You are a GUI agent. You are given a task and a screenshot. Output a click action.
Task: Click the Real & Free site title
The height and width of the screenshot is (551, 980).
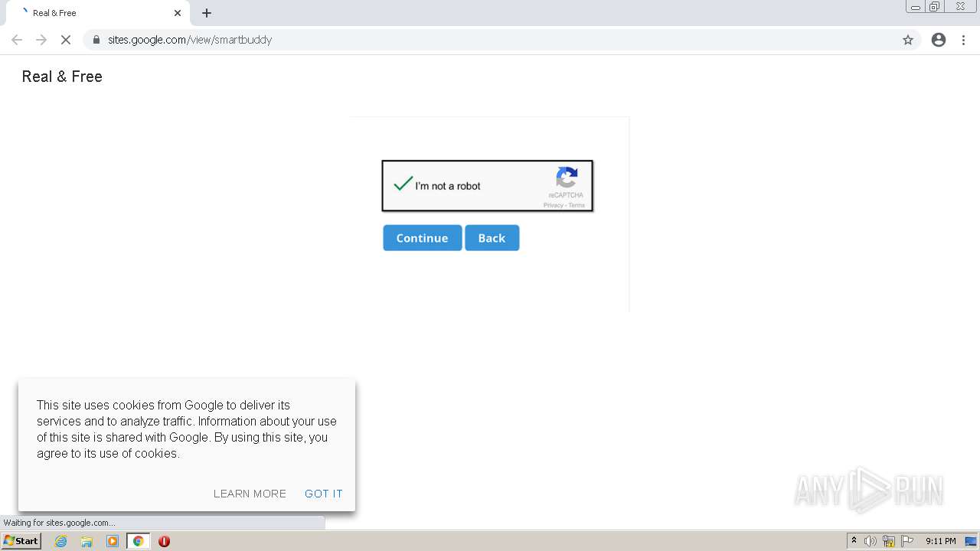62,77
